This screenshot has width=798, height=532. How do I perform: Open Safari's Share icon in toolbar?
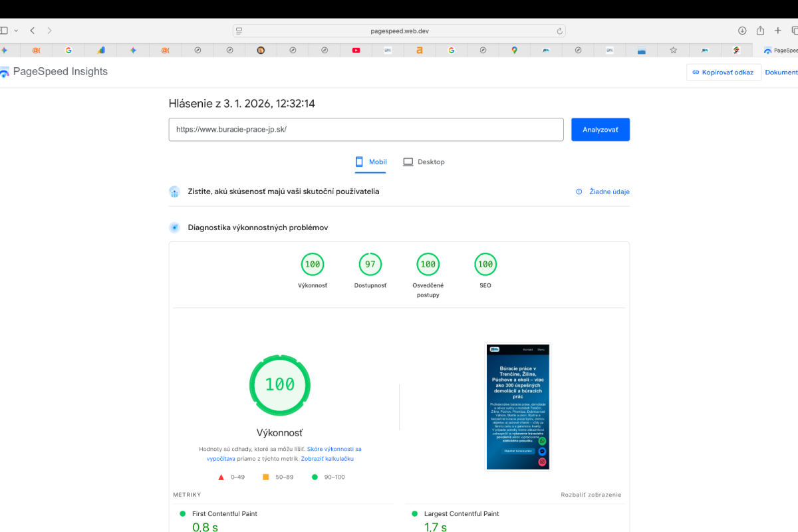pyautogui.click(x=760, y=31)
